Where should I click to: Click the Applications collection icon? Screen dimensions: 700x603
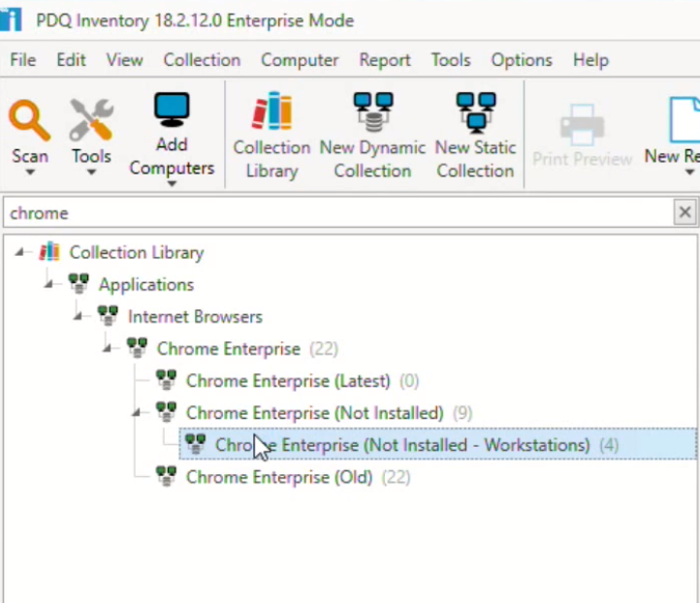pyautogui.click(x=79, y=284)
